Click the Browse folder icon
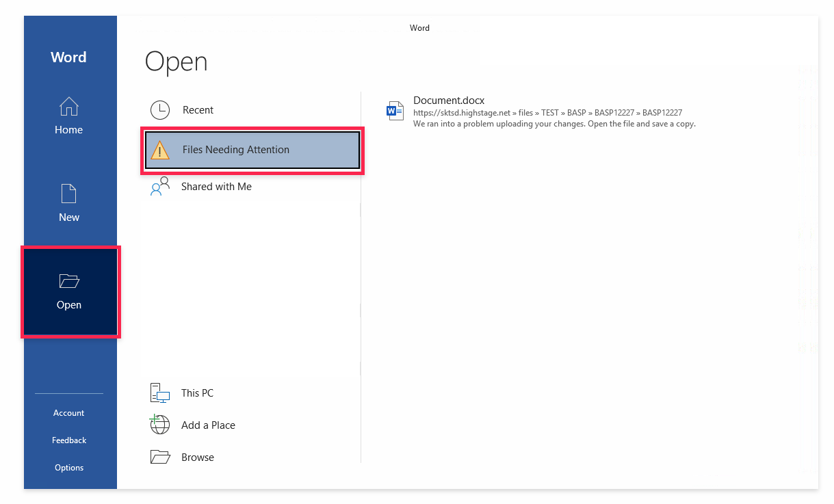The width and height of the screenshot is (834, 504). (159, 457)
